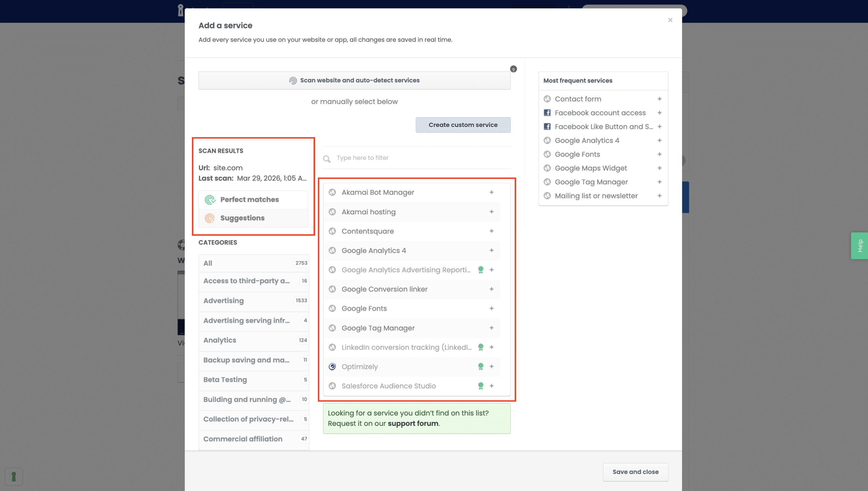Add Contentsquare with its plus icon
This screenshot has height=491, width=868.
(x=491, y=231)
